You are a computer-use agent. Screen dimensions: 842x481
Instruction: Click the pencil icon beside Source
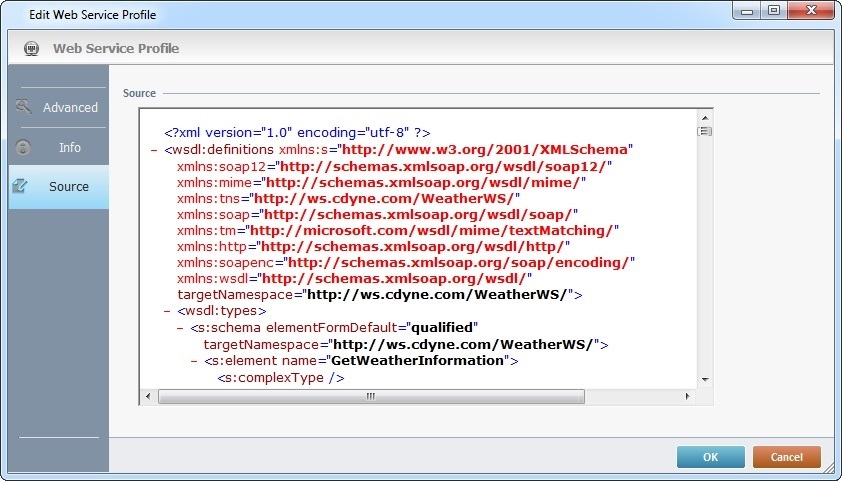click(22, 186)
